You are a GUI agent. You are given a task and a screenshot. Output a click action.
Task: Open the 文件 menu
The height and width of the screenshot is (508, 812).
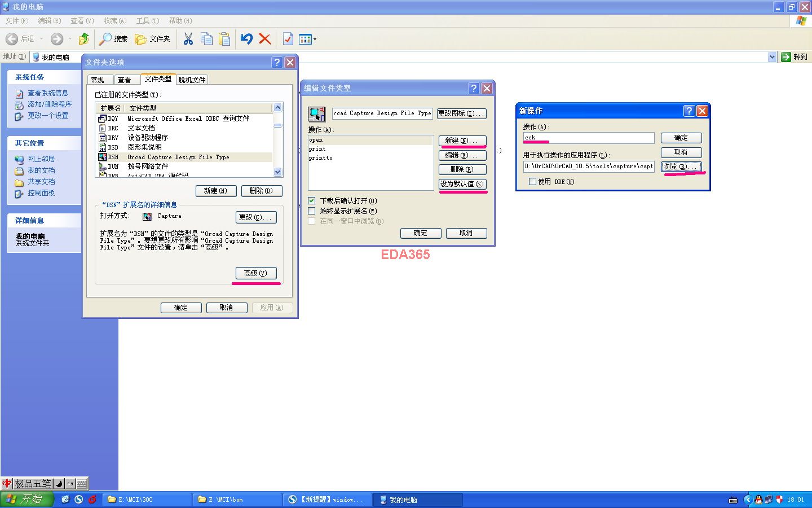[x=16, y=21]
